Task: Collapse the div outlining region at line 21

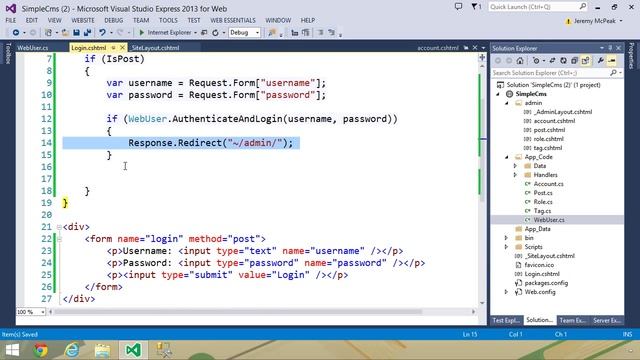Action: point(59,227)
